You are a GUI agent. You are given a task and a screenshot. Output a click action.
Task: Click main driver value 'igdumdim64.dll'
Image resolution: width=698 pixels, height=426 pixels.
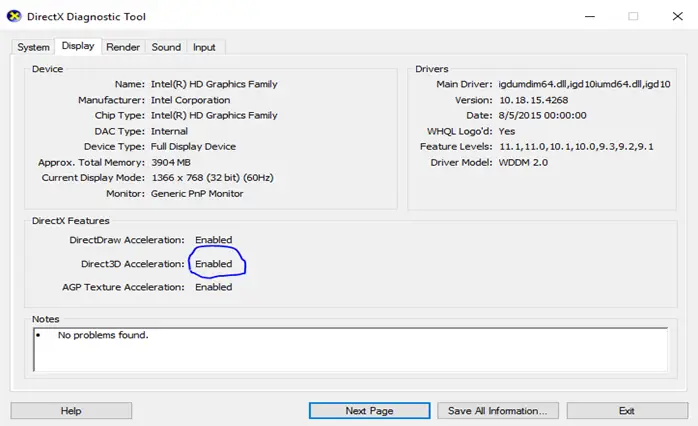(x=532, y=84)
